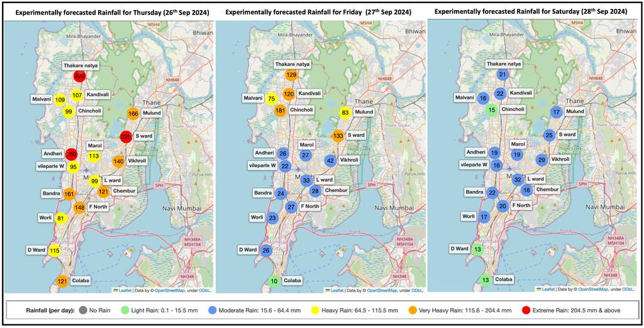Screen dimensions: 644x328
Task: Click Thursday's Bandra marker showing 161
Action: pyautogui.click(x=69, y=194)
